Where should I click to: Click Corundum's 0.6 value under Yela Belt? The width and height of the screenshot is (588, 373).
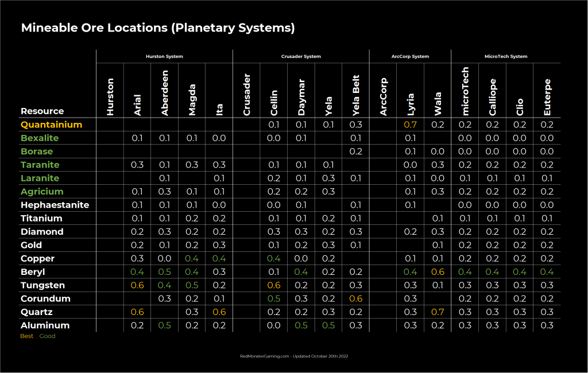(355, 298)
